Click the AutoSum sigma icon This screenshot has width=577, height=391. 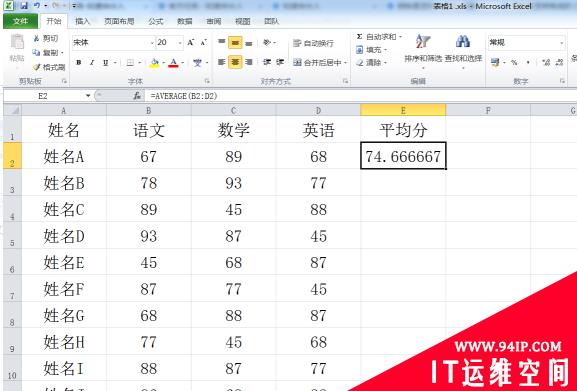(360, 36)
